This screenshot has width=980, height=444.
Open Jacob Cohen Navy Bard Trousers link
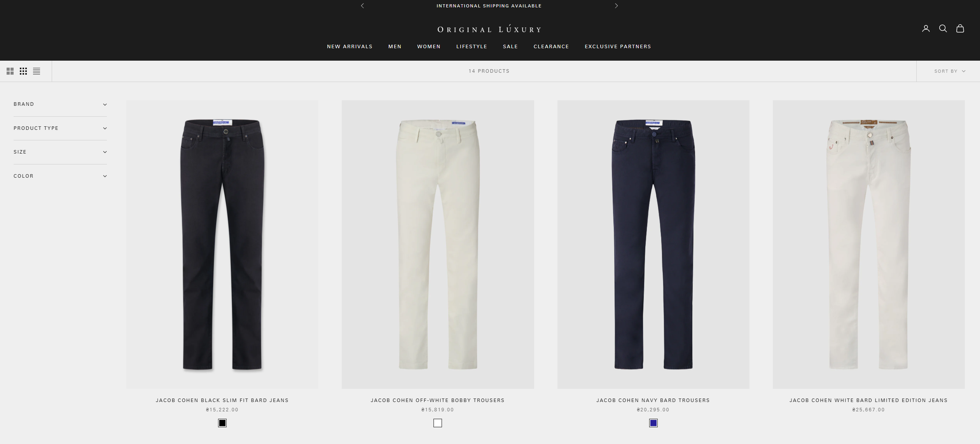point(653,400)
